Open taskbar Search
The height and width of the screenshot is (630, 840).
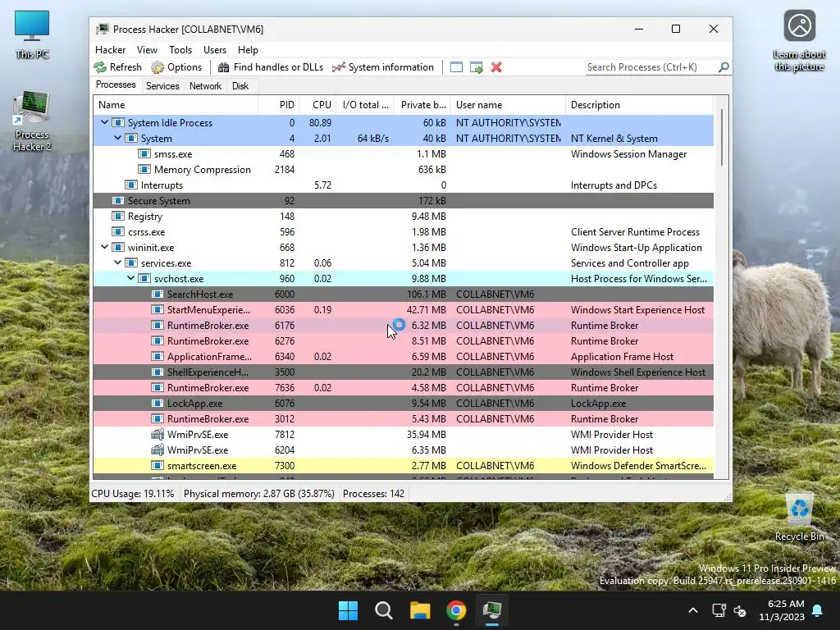pyautogui.click(x=384, y=610)
